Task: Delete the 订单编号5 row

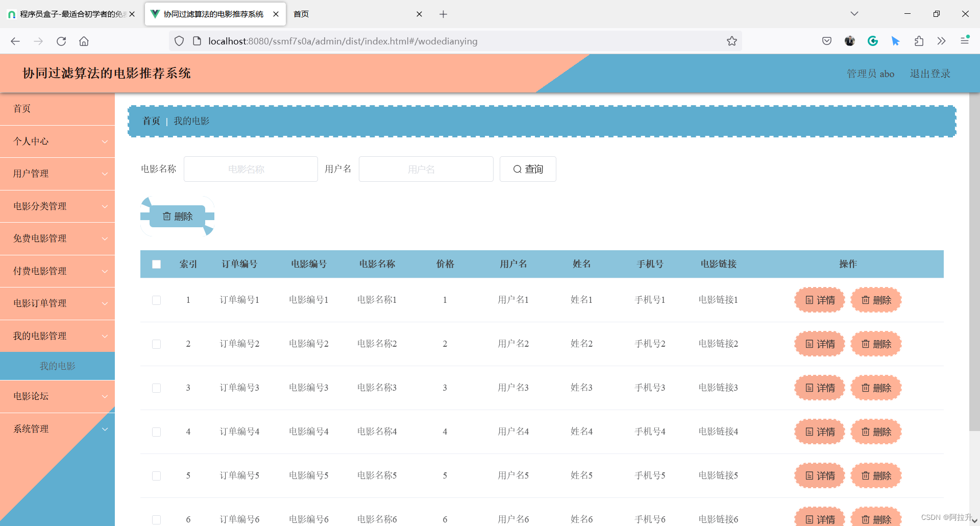Action: pyautogui.click(x=876, y=476)
